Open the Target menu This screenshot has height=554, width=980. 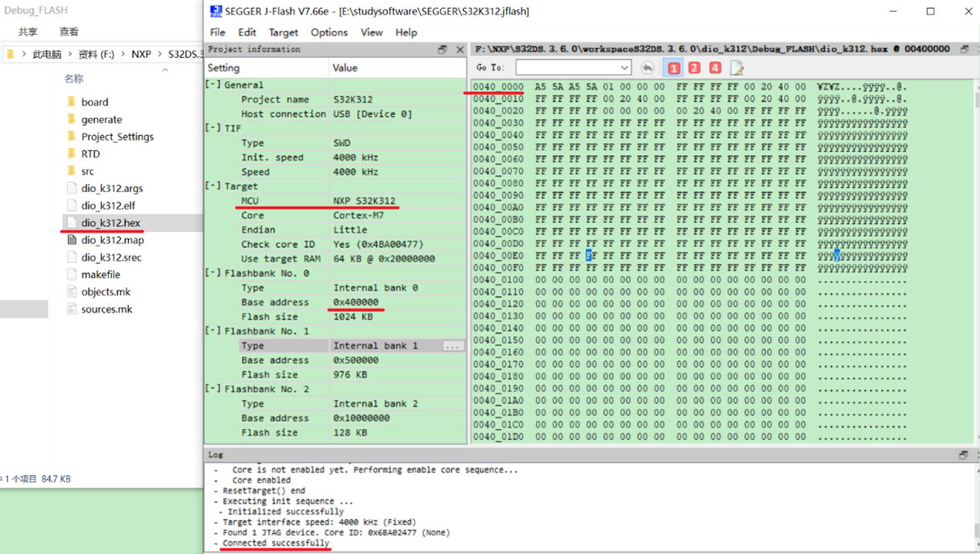click(x=283, y=32)
